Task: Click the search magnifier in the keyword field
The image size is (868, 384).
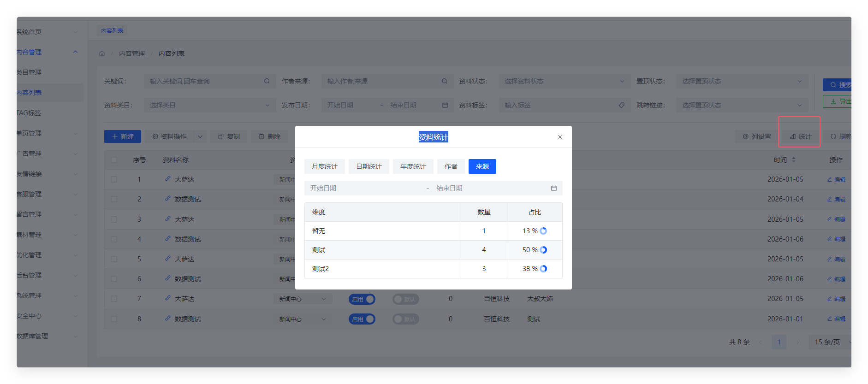Action: click(267, 81)
